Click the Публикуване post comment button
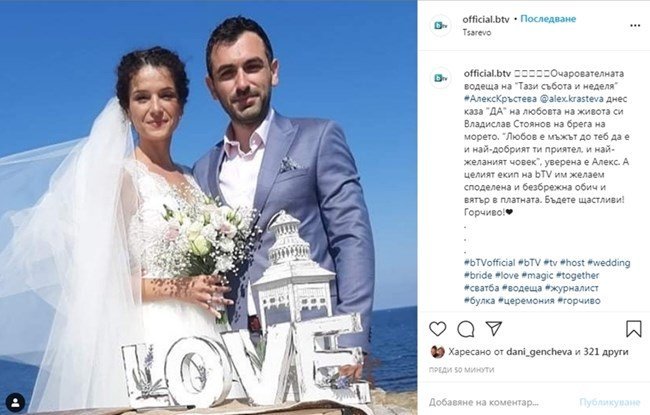The width and height of the screenshot is (650, 415). [609, 402]
